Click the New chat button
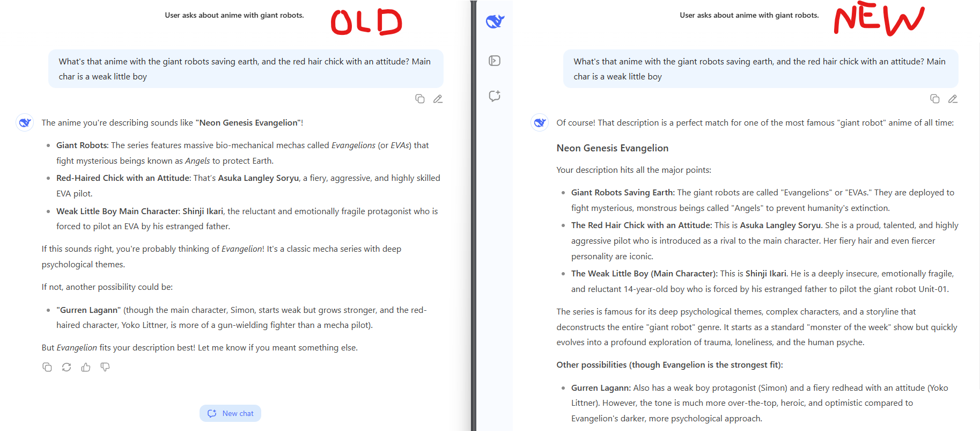 pos(230,413)
